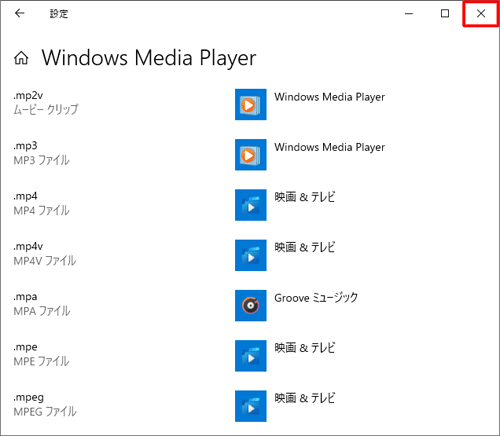
Task: Go to Settings home via house icon
Action: [21, 58]
